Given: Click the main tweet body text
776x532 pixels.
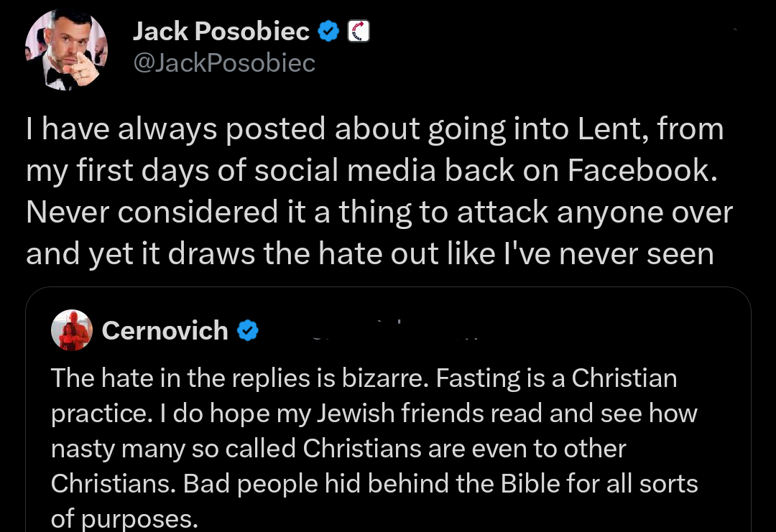Looking at the screenshot, I should click(374, 190).
